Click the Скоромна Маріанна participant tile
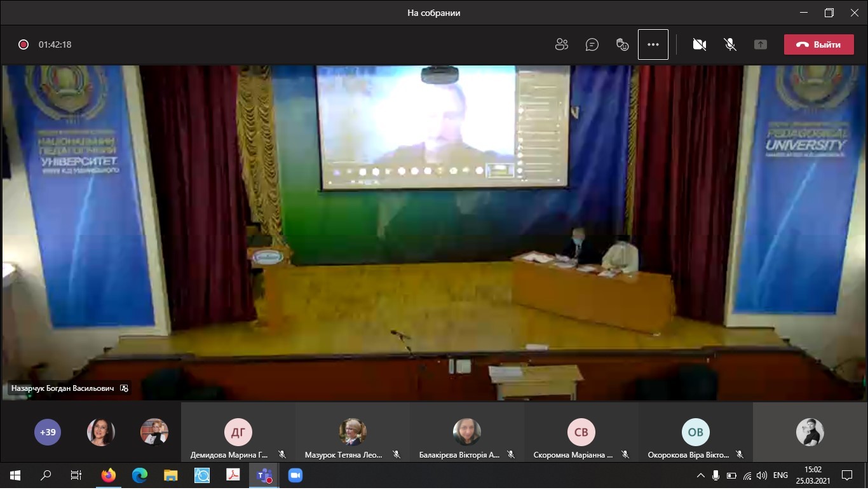Viewport: 868px width, 490px height. tap(581, 433)
